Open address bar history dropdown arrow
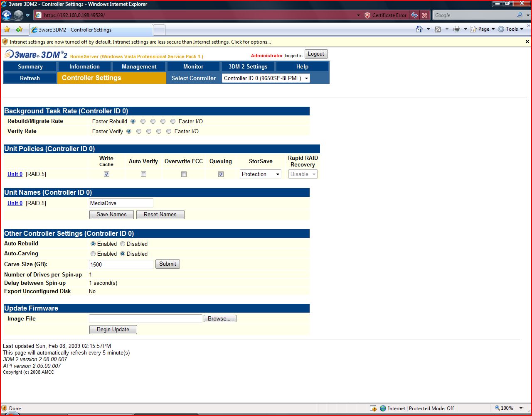Viewport: 532px width, 416px height. 358,15
